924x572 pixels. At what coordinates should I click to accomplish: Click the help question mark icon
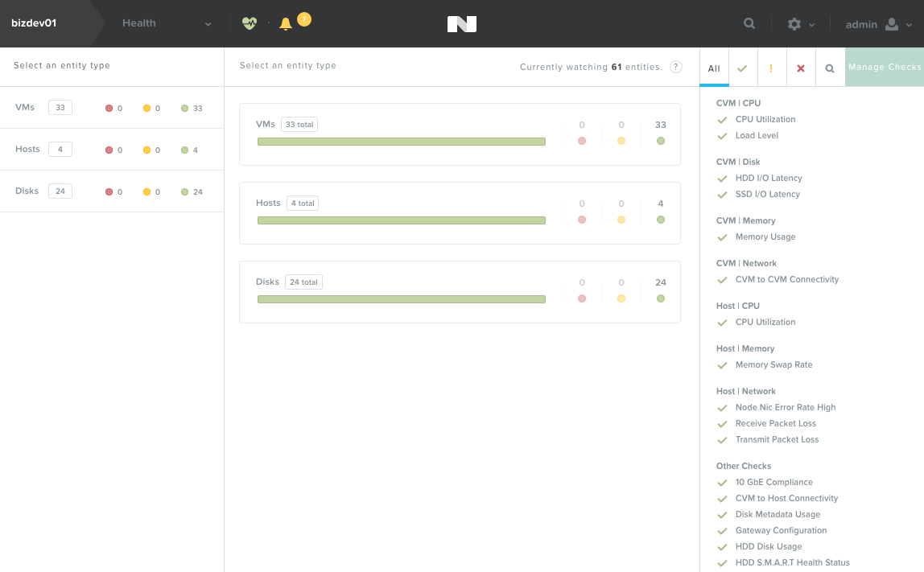[676, 67]
